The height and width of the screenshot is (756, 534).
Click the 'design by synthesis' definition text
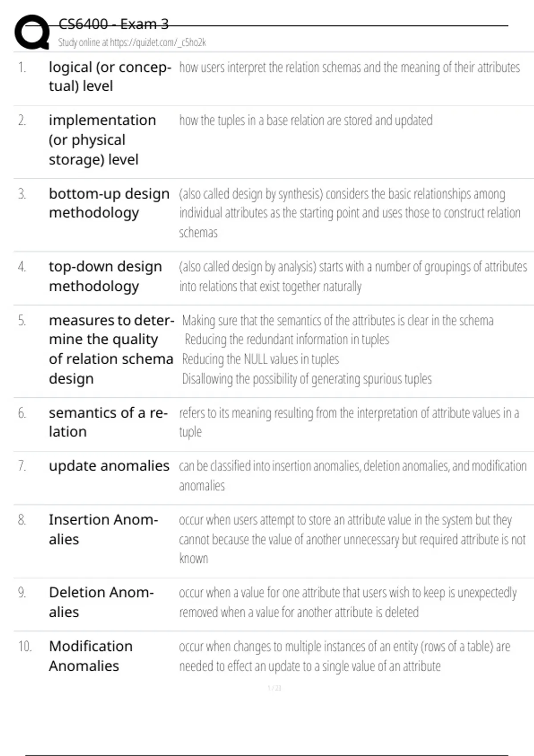coord(349,213)
